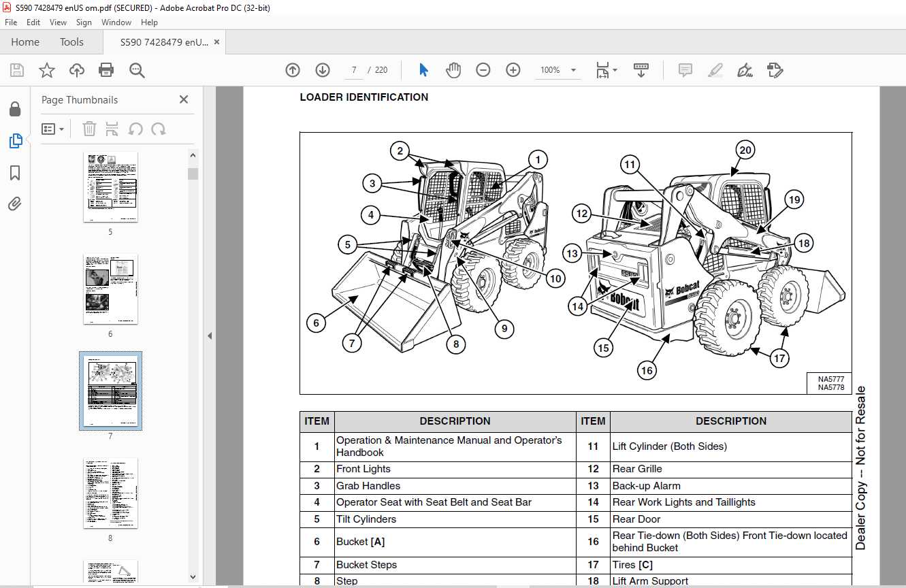This screenshot has height=588, width=906.
Task: Print the document via printer icon
Action: (106, 70)
